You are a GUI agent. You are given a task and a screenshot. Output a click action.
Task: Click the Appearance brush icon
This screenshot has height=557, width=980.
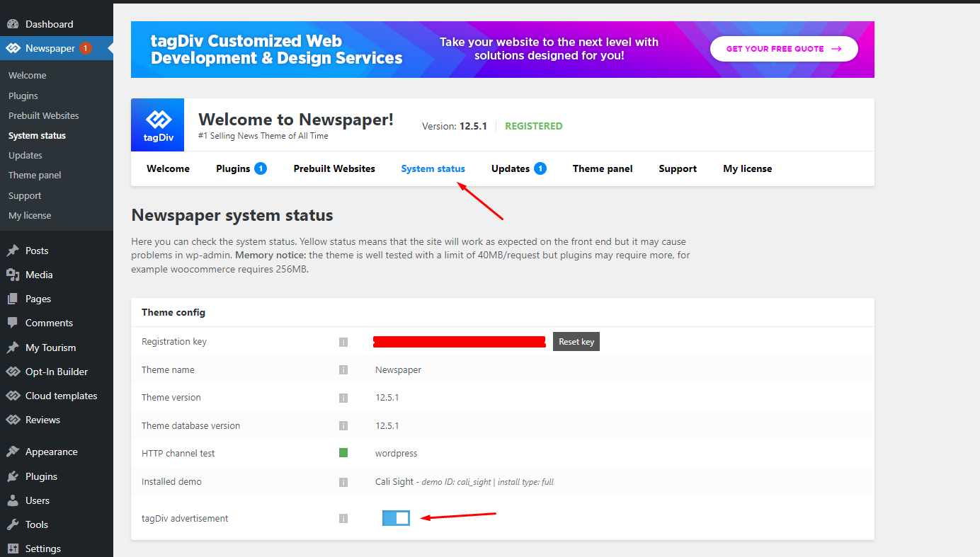click(13, 452)
